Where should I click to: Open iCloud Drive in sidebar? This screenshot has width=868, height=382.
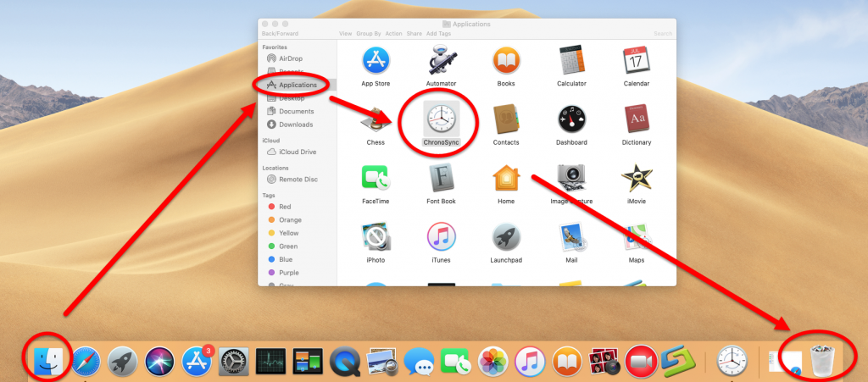click(296, 152)
